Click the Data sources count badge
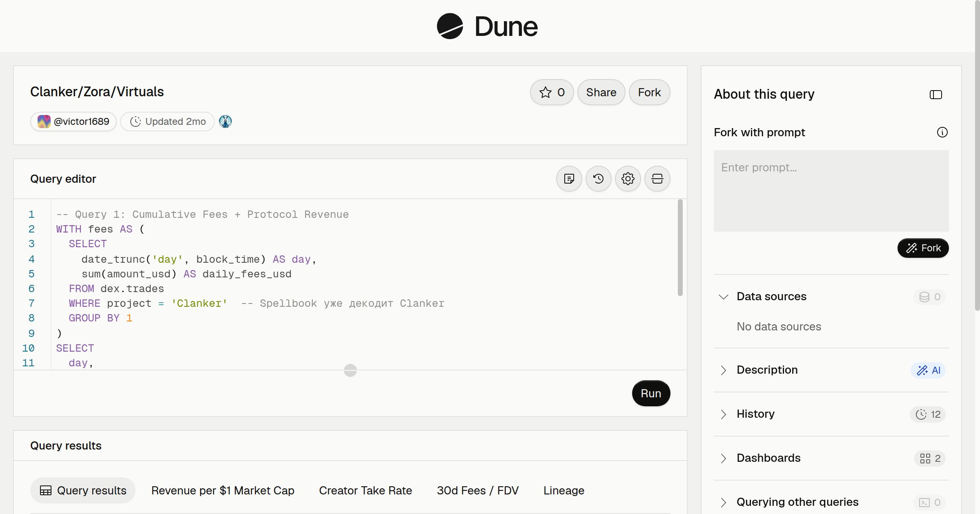980x514 pixels. 929,297
